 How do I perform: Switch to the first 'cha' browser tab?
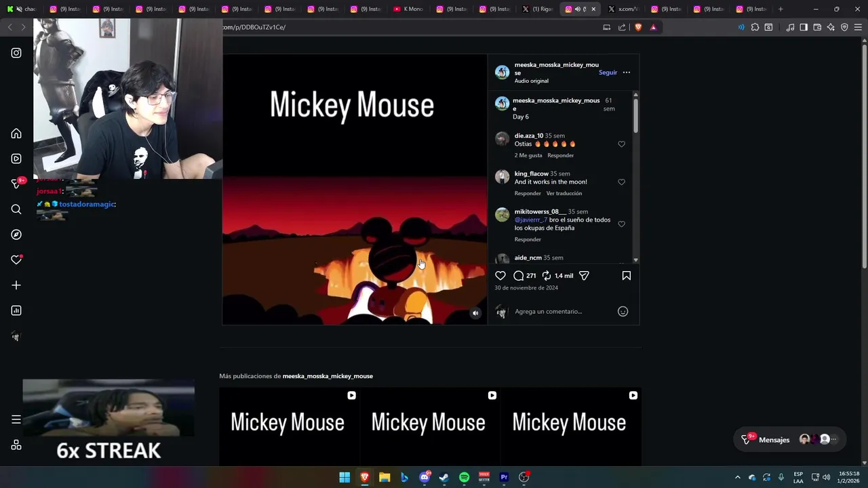pyautogui.click(x=21, y=9)
